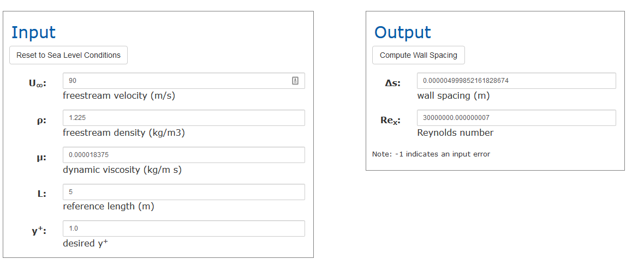Click the U∞ label
The height and width of the screenshot is (265, 644).
tap(37, 83)
